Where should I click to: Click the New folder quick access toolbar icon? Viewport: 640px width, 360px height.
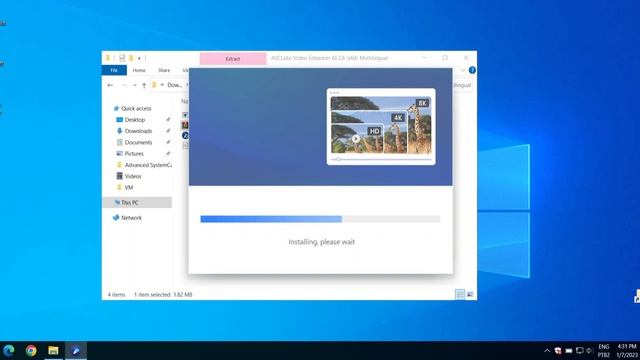tap(131, 58)
